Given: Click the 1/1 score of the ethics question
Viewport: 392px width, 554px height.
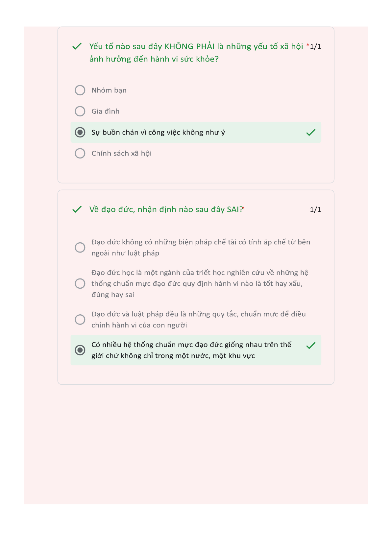Looking at the screenshot, I should tap(315, 209).
